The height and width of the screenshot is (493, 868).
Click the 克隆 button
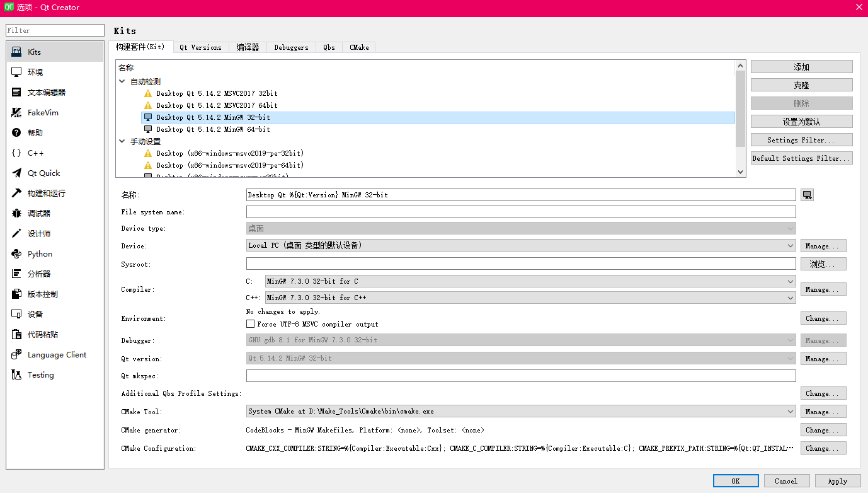[801, 85]
